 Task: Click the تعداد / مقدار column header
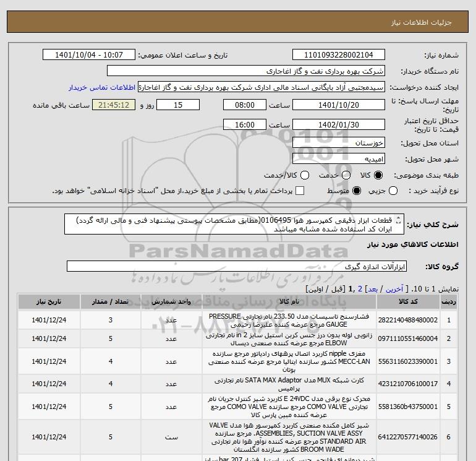111,301
